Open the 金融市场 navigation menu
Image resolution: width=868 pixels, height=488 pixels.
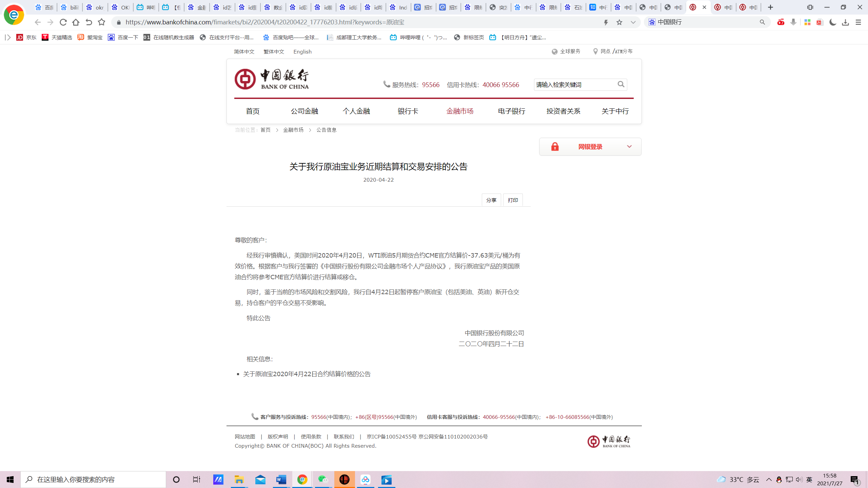tap(460, 111)
